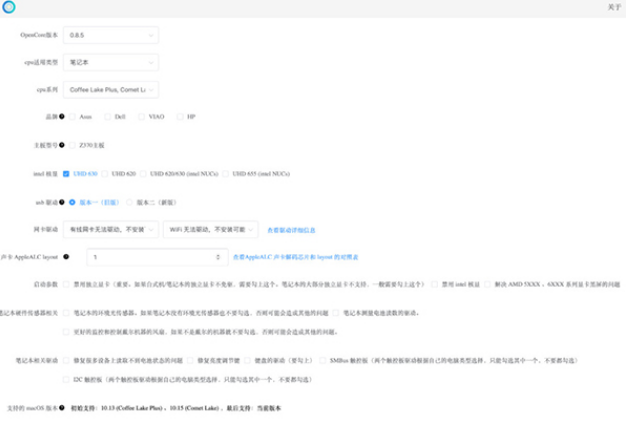Viewport: 626px width, 422px height.
Task: Check 笔记本的环境光传感器 checkbox
Action: pos(66,313)
